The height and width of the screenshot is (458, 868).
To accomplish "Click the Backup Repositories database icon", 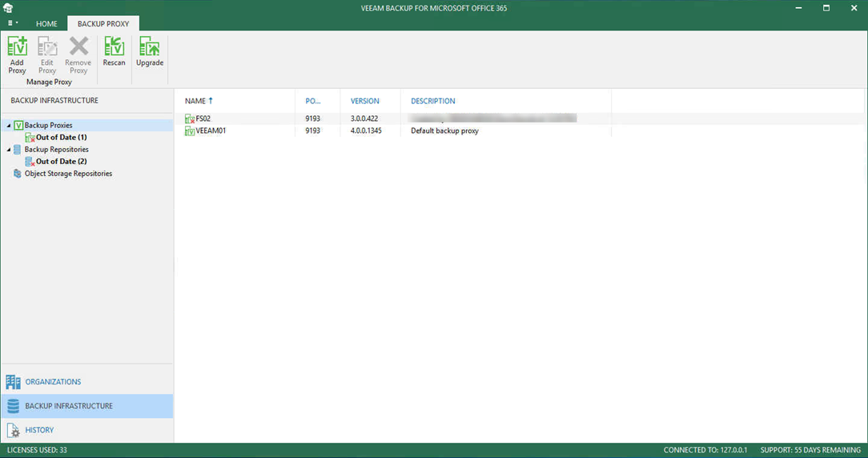I will point(17,150).
